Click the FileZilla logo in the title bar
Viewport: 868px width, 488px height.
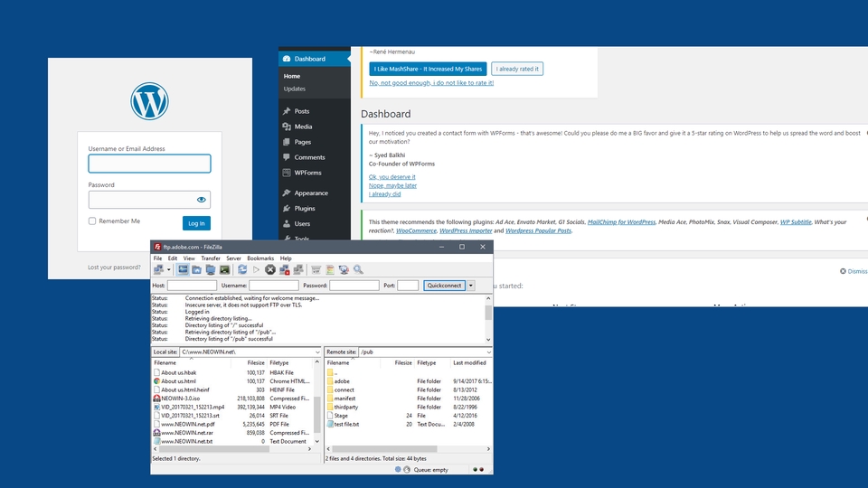157,247
